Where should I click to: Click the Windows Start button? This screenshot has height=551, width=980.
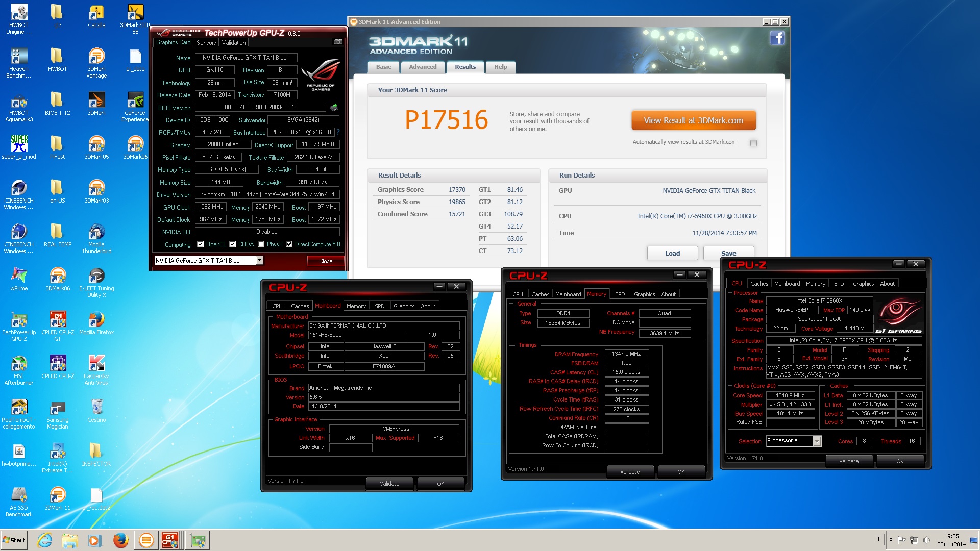pyautogui.click(x=14, y=540)
